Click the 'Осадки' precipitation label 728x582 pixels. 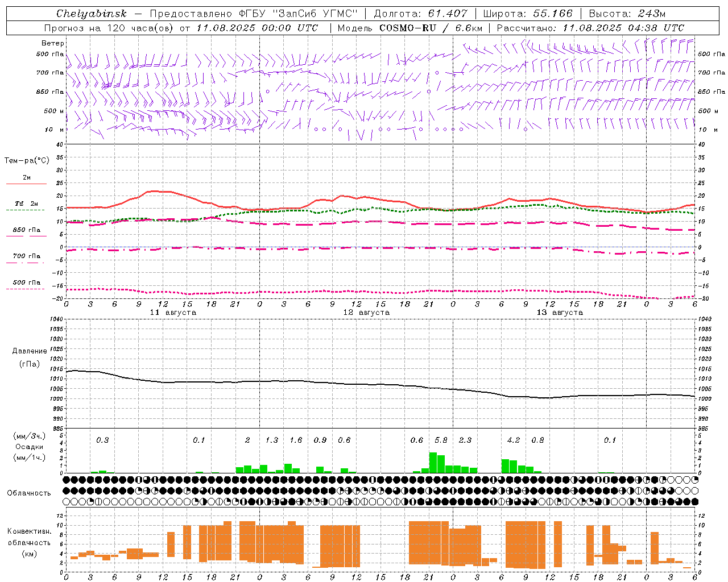click(x=30, y=447)
